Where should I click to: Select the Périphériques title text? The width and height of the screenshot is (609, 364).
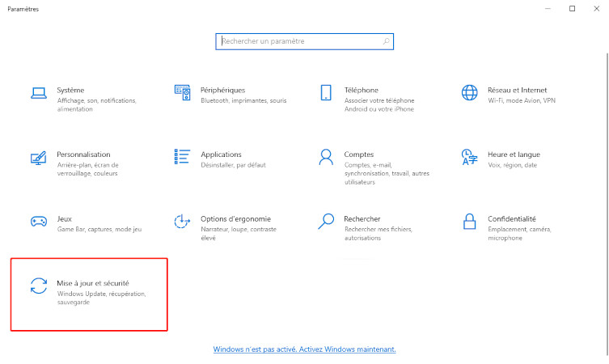223,90
